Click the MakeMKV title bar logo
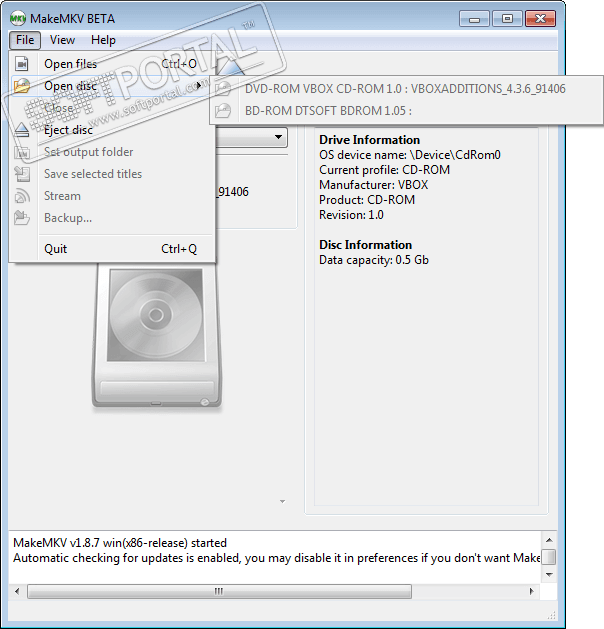 (x=18, y=18)
